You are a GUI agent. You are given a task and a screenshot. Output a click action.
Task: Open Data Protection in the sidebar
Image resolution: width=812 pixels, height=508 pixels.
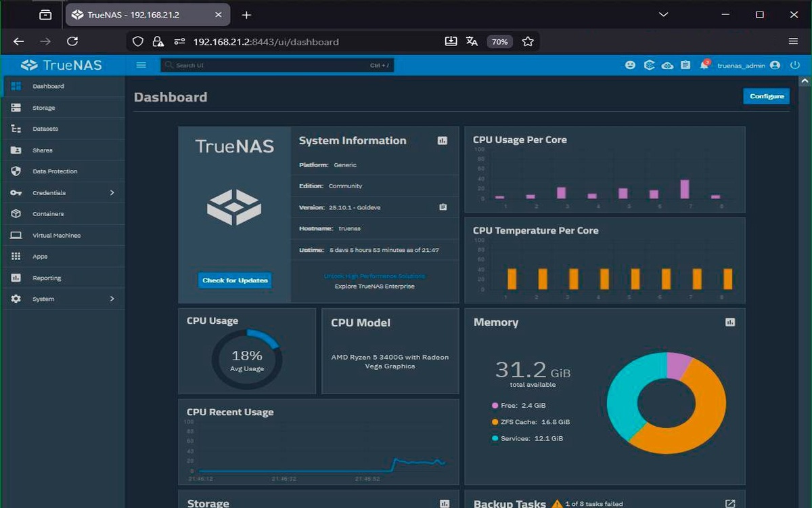click(63, 171)
